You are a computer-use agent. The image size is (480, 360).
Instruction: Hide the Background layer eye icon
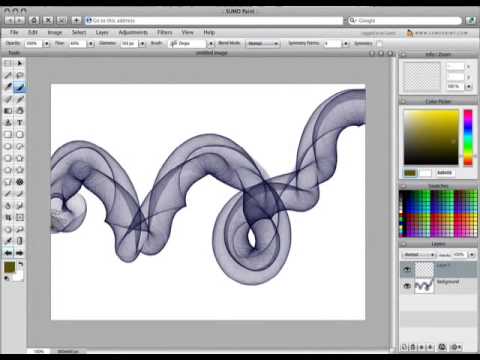tap(407, 286)
